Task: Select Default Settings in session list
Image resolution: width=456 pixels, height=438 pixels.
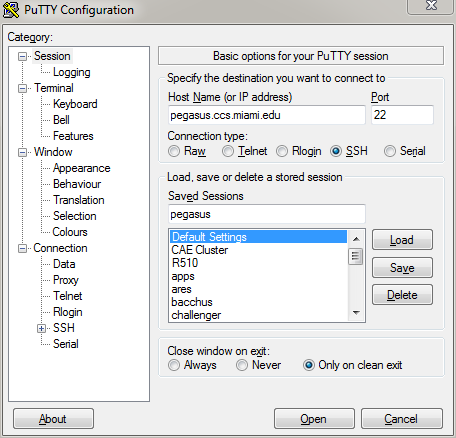Action: point(258,237)
